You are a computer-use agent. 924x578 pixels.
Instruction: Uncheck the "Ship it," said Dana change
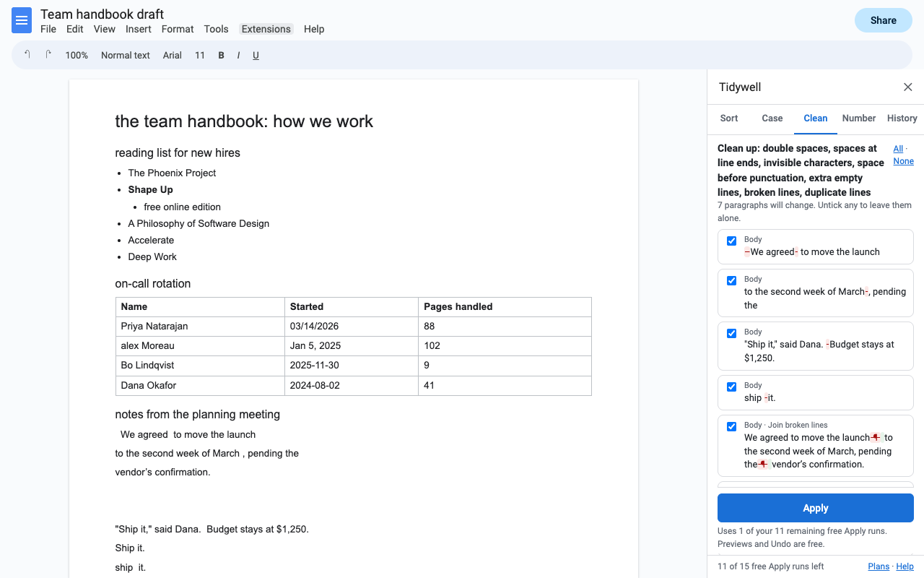732,333
